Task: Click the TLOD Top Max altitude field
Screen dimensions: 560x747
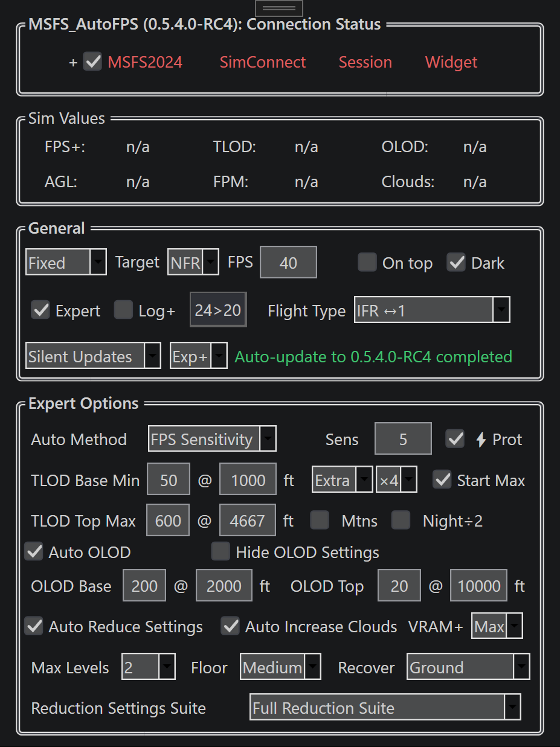Action: pyautogui.click(x=248, y=520)
